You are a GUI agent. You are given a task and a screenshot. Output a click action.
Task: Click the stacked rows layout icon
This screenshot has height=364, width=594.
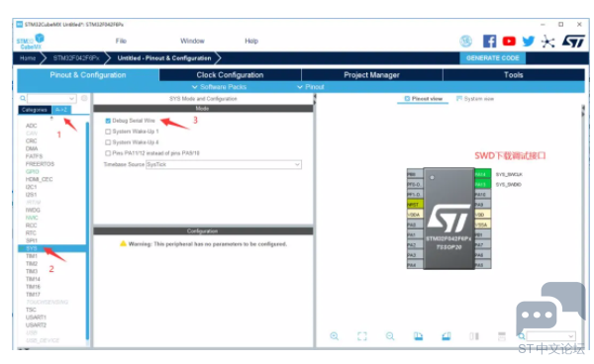point(502,336)
